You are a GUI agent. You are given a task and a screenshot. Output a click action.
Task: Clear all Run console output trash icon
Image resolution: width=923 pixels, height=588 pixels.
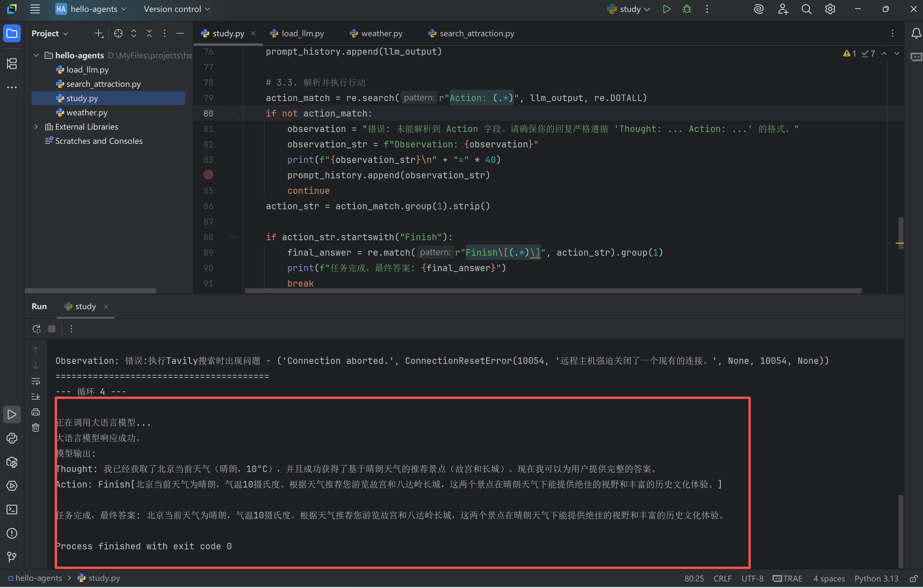point(36,428)
